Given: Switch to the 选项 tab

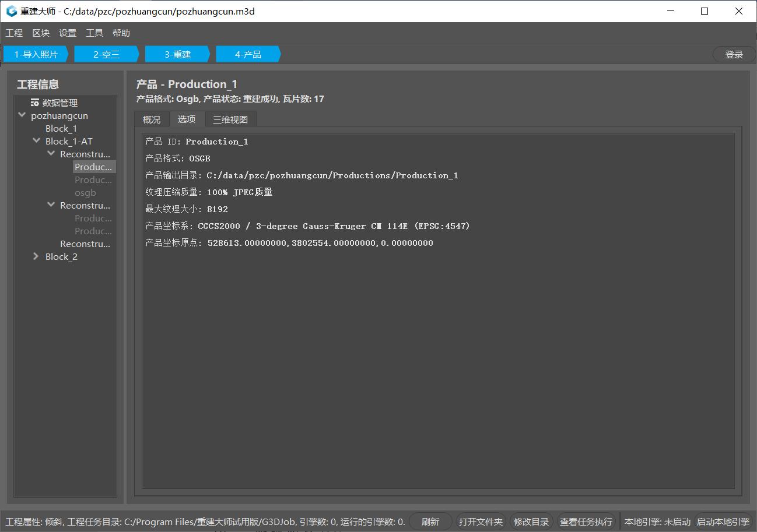Looking at the screenshot, I should pyautogui.click(x=187, y=119).
